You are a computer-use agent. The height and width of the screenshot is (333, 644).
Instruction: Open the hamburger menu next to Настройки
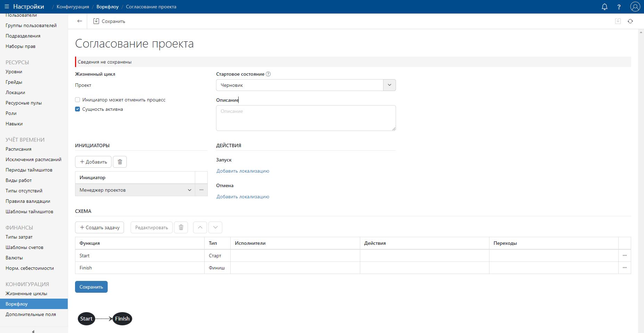7,7
